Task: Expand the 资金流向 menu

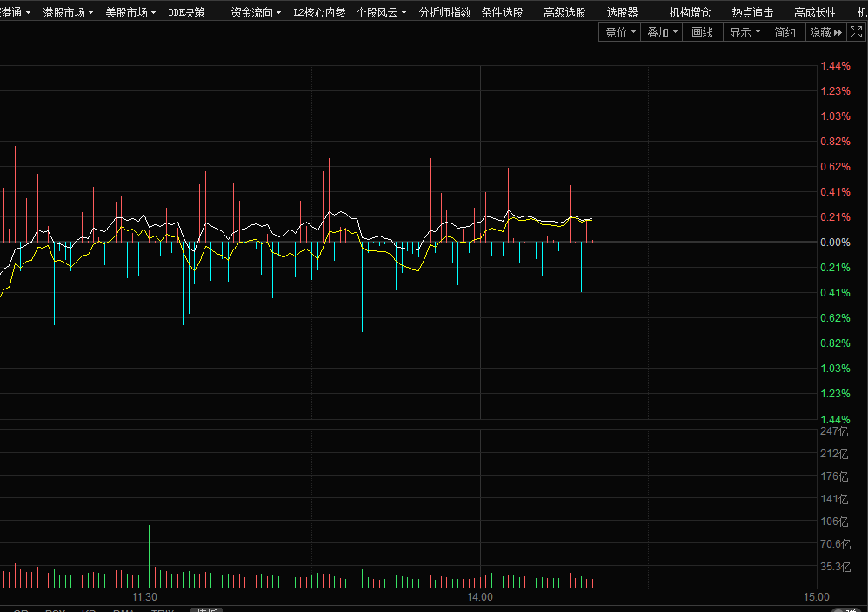Action: tap(256, 12)
